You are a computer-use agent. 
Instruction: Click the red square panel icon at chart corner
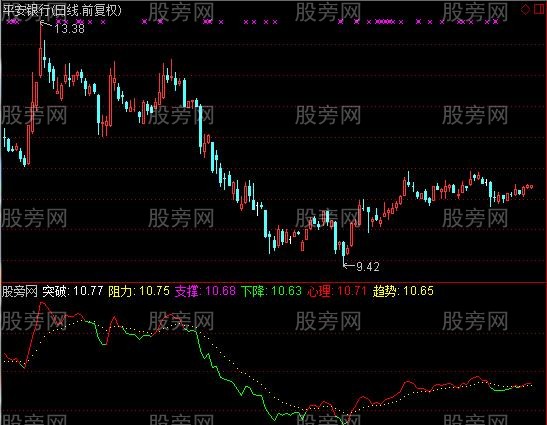[x=539, y=9]
